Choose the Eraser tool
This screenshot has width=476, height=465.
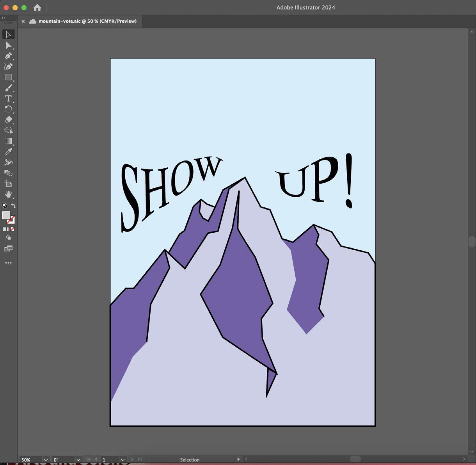pyautogui.click(x=8, y=120)
